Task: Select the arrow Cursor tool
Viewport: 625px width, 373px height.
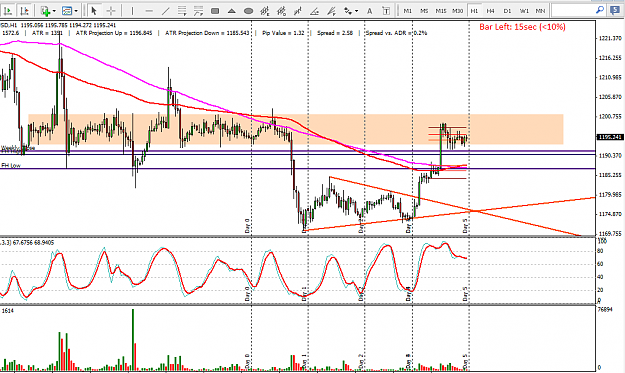Action: pos(94,11)
